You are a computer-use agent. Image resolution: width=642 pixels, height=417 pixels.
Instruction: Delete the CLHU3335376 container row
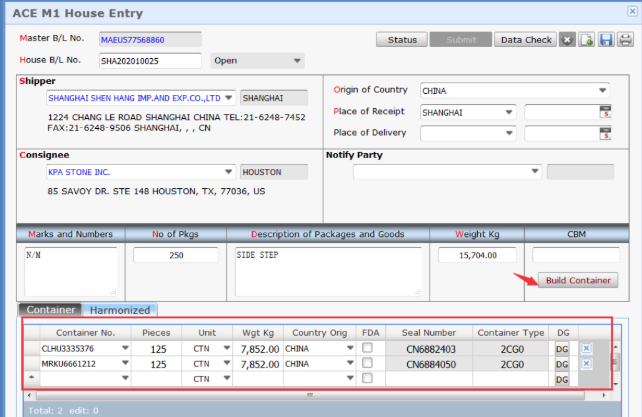[x=587, y=348]
